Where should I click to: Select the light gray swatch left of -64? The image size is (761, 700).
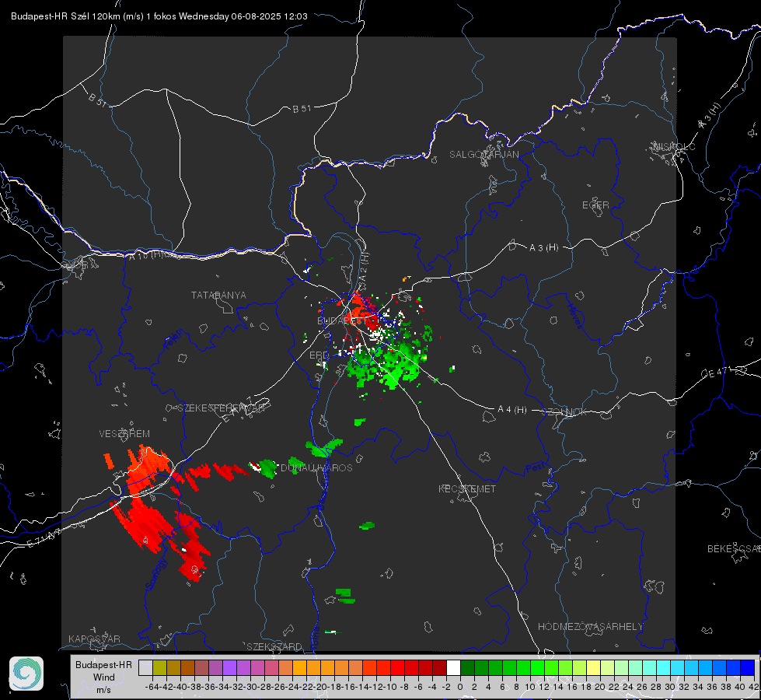pyautogui.click(x=145, y=668)
